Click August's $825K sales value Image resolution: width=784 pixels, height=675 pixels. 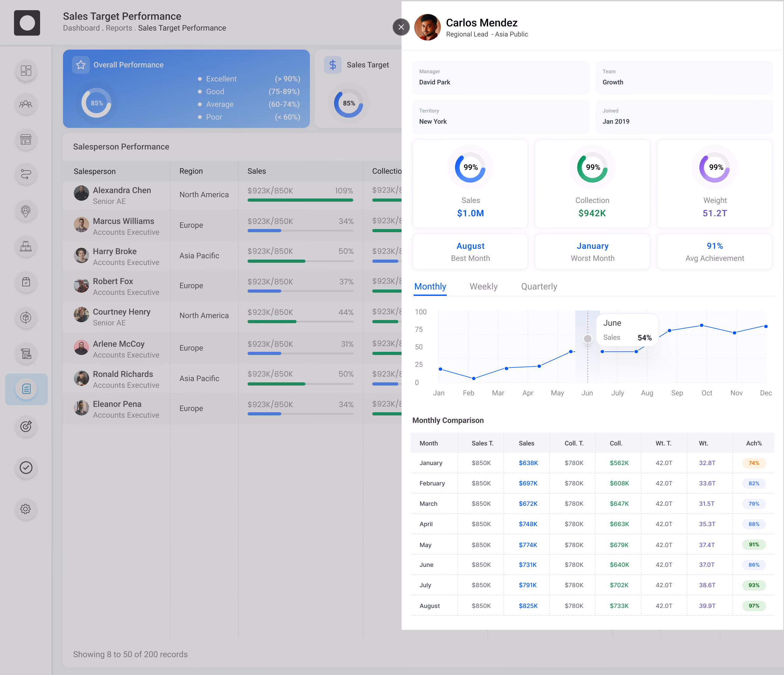coord(528,606)
